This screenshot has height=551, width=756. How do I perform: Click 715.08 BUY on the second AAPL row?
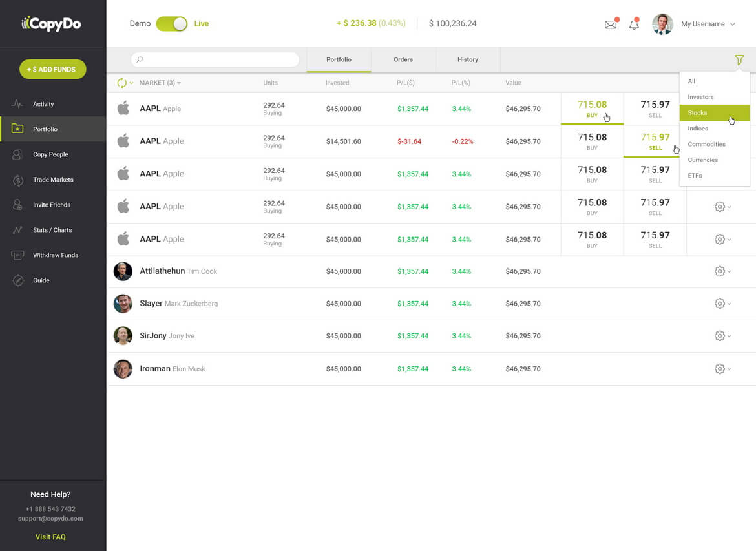point(592,141)
